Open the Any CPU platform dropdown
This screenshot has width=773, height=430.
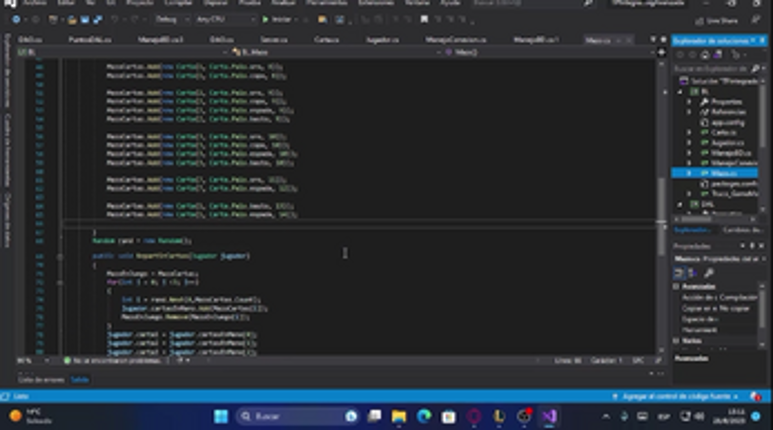coord(225,20)
